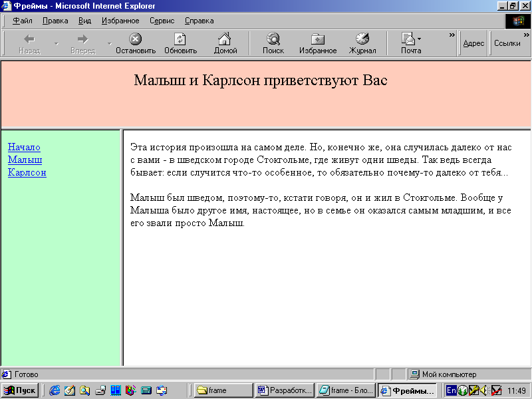Open the Избранное favorites toolbar button
Viewport: 532px width, 399px height.
318,43
